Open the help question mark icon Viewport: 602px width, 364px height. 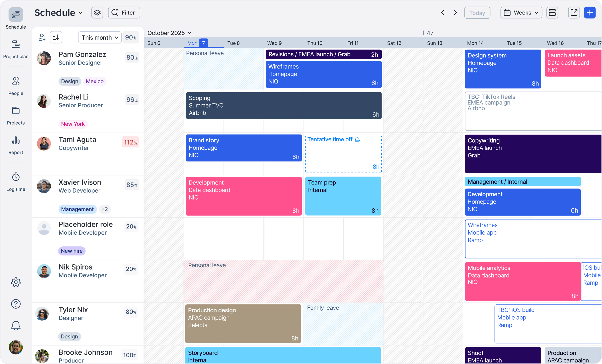pyautogui.click(x=16, y=304)
